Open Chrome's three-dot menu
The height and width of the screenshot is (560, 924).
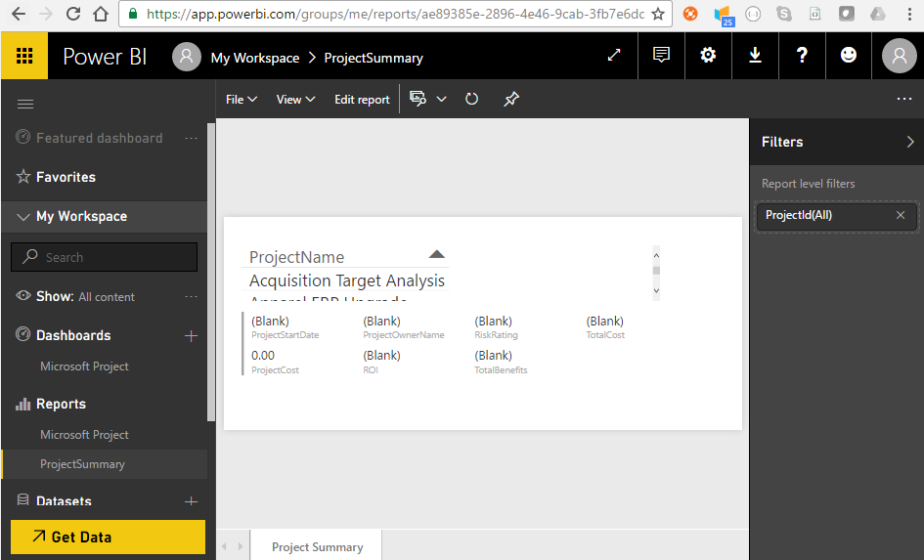pos(910,14)
